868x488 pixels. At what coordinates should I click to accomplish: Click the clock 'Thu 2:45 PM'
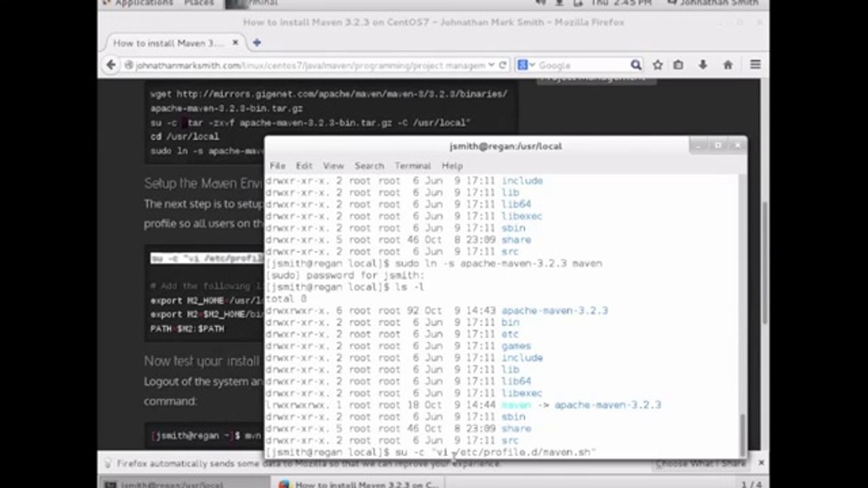point(620,3)
